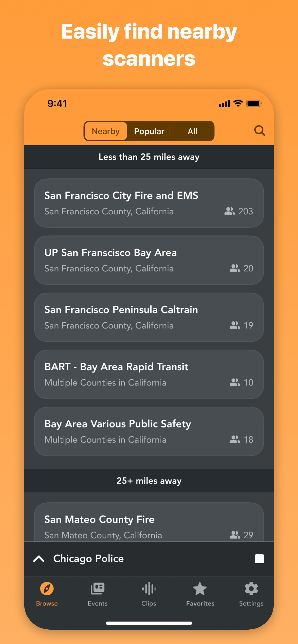This screenshot has height=644, width=298.
Task: Tap the Chicago Police now-playing title
Action: [88, 559]
